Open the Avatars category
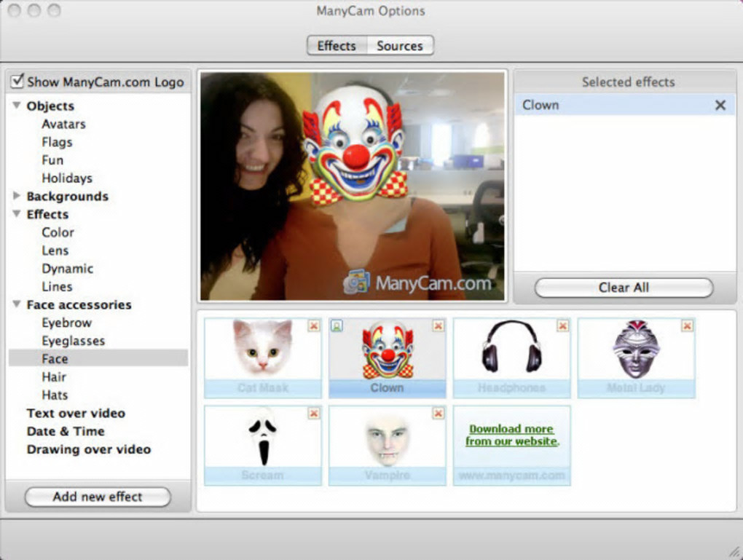 point(63,124)
